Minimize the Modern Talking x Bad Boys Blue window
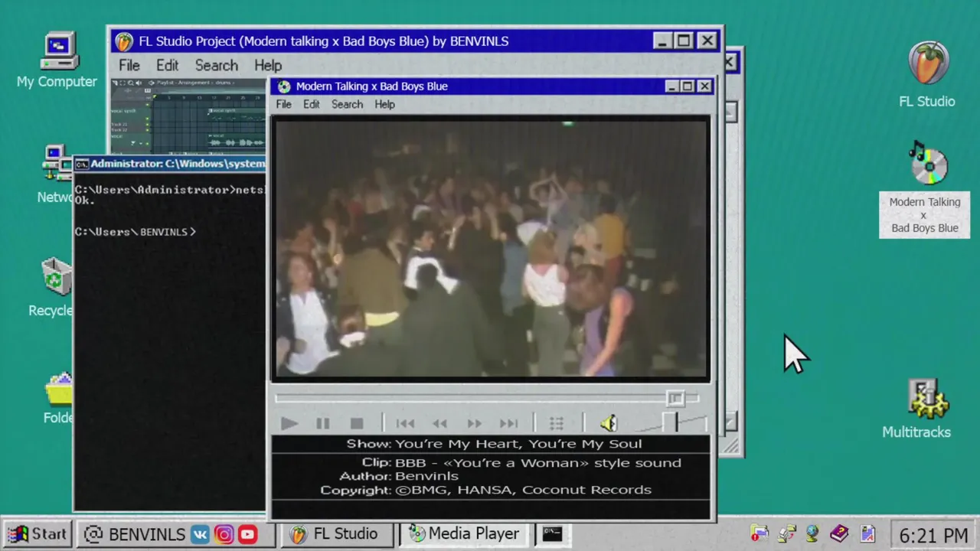 [x=671, y=86]
